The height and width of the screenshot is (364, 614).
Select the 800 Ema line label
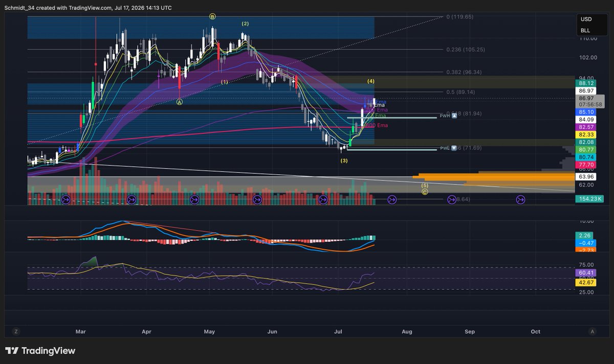pyautogui.click(x=378, y=125)
